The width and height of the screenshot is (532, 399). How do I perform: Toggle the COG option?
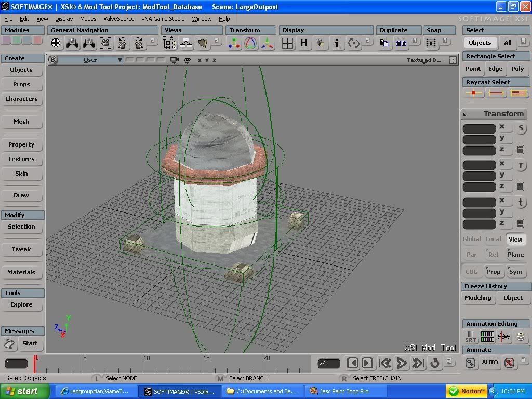point(472,271)
